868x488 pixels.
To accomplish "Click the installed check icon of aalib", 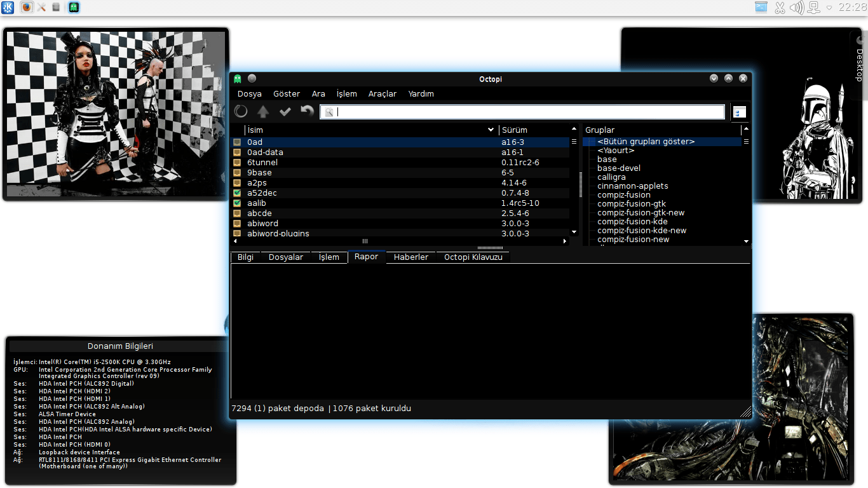I will (x=237, y=203).
